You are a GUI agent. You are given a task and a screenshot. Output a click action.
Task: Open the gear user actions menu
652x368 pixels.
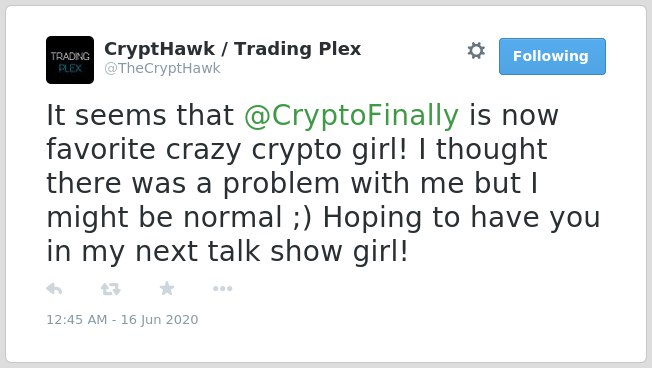click(476, 51)
